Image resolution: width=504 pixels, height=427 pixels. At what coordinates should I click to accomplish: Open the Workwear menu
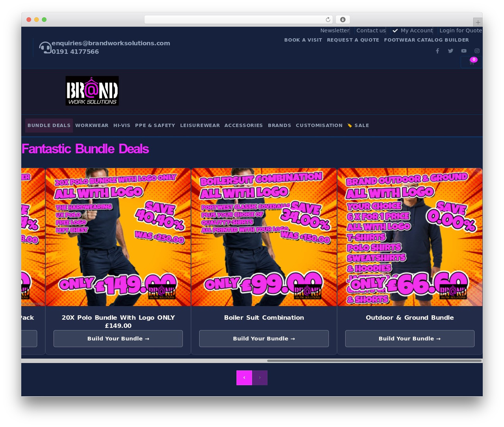click(x=92, y=125)
